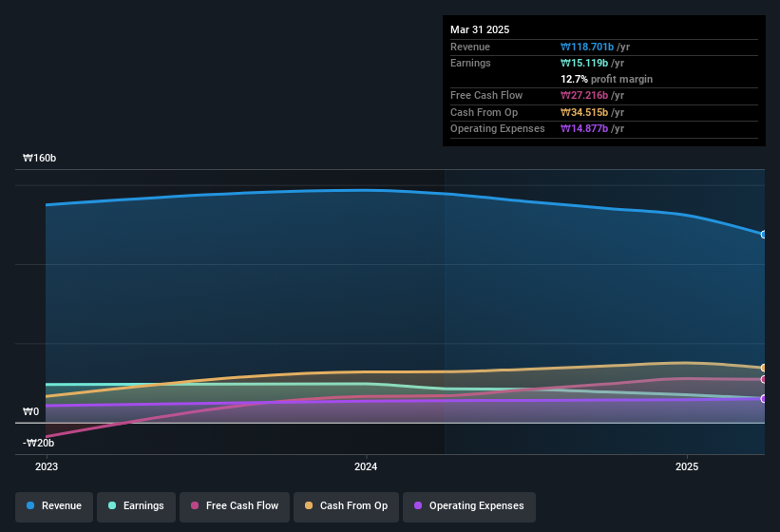Click the ₩14.877b operating expenses value
Viewport: 780px width, 532px height.
(x=584, y=129)
